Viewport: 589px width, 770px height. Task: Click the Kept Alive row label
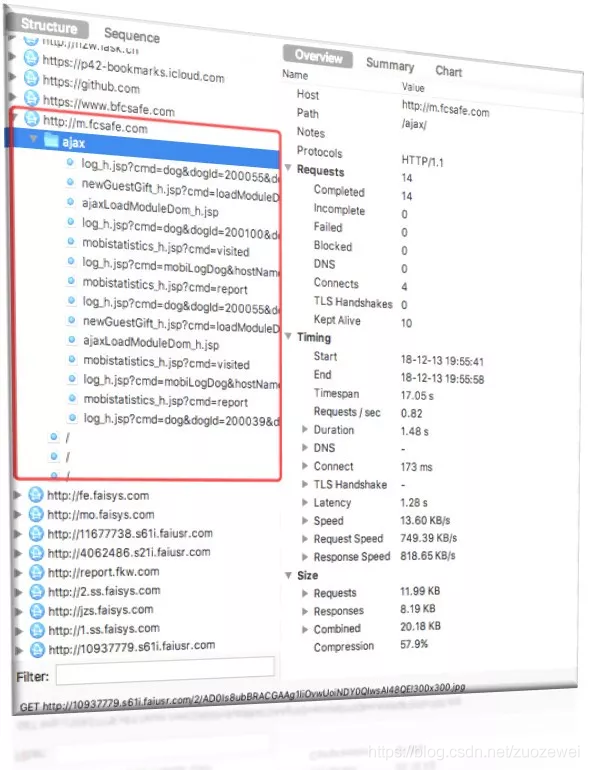337,320
